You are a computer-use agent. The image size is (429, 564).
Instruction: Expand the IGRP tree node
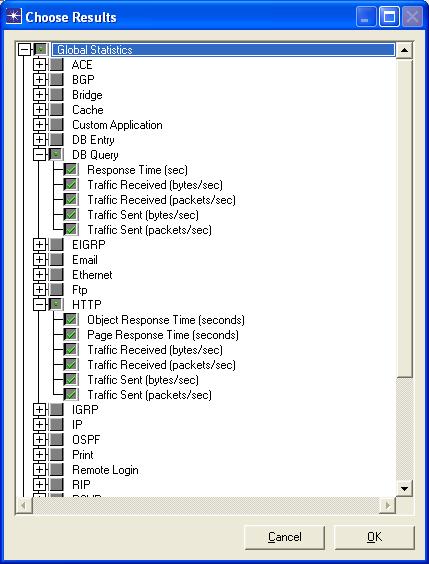click(40, 409)
